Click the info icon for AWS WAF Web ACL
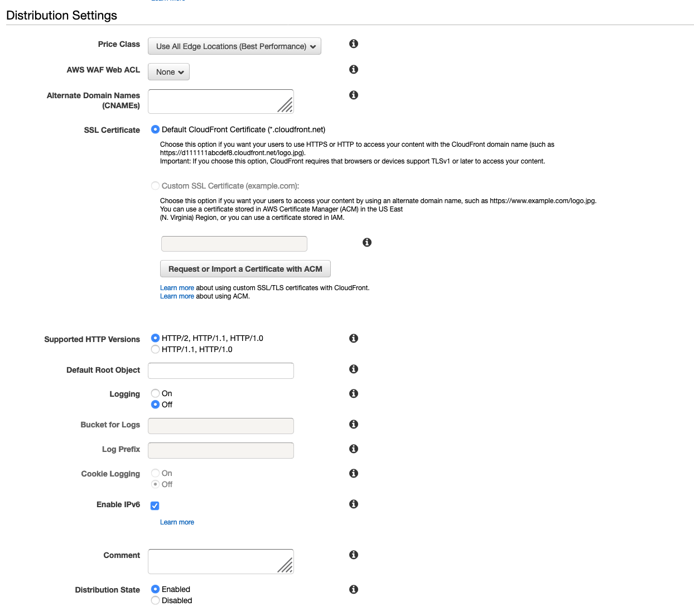Viewport: 694px width, 616px height. pos(354,70)
